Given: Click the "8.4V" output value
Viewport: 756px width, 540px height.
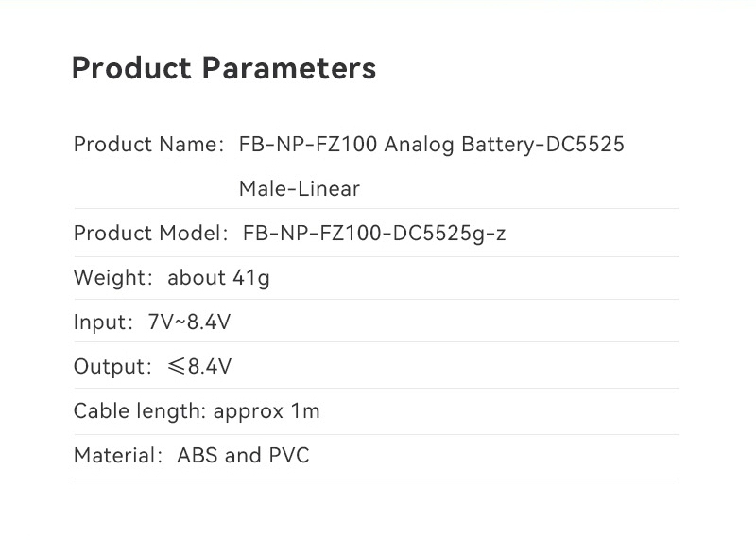Looking at the screenshot, I should pos(210,367).
